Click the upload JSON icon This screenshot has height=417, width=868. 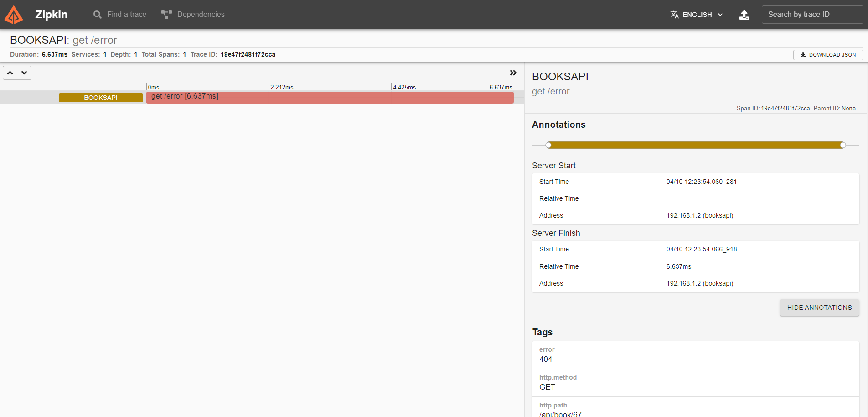pos(744,15)
